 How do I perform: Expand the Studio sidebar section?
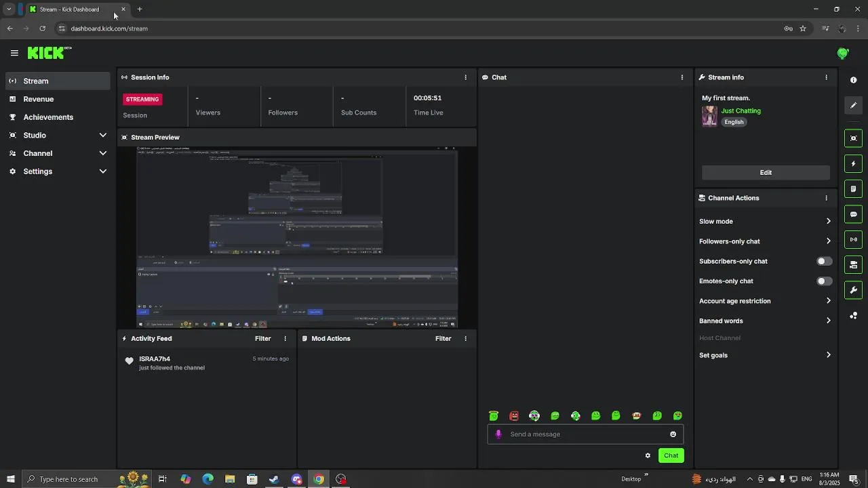[58, 135]
